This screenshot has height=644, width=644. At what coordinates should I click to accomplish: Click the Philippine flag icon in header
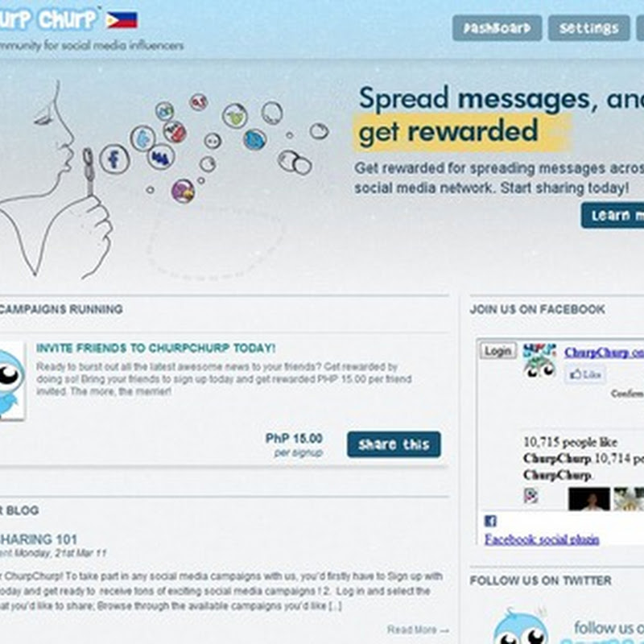coord(122,20)
